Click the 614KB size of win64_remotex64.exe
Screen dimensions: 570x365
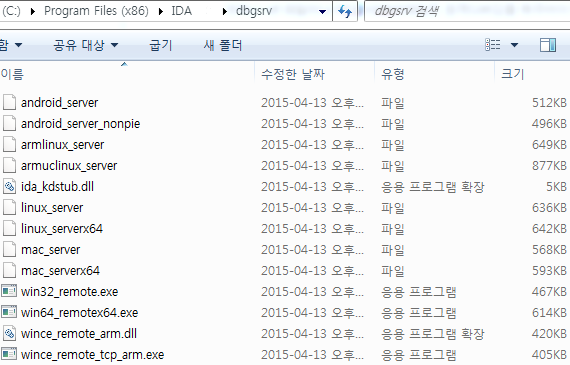point(549,313)
